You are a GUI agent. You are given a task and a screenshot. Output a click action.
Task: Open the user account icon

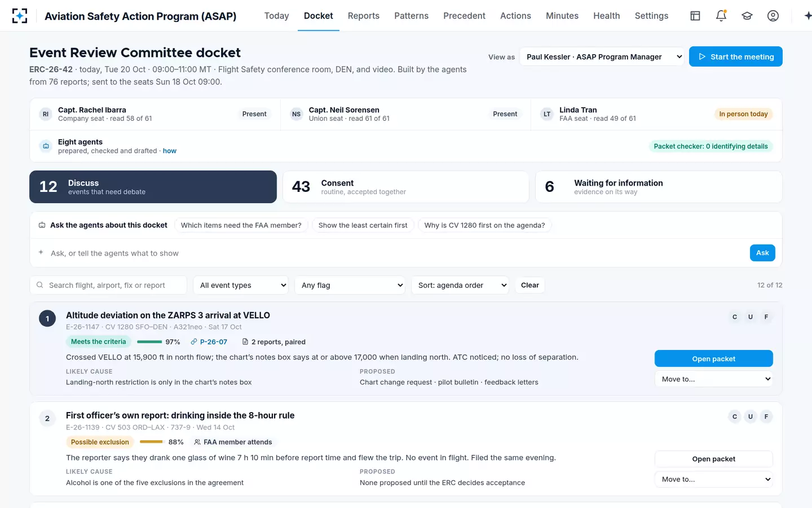coord(773,16)
